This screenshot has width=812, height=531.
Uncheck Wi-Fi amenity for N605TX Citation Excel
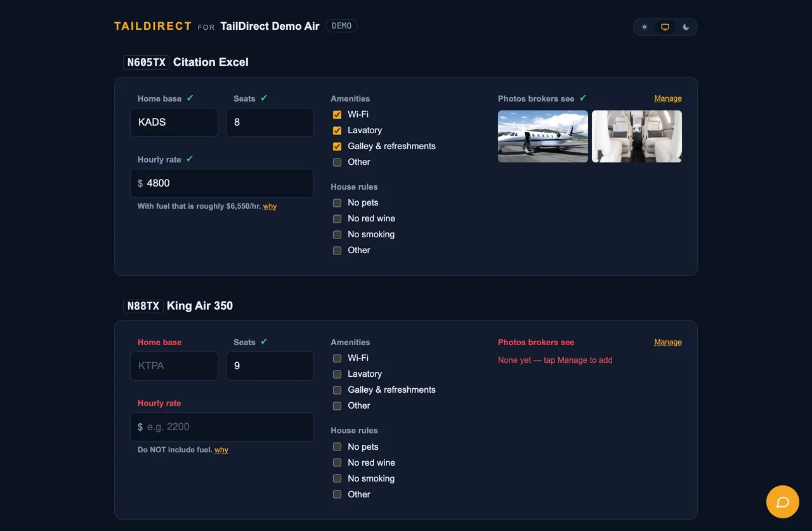pyautogui.click(x=337, y=115)
